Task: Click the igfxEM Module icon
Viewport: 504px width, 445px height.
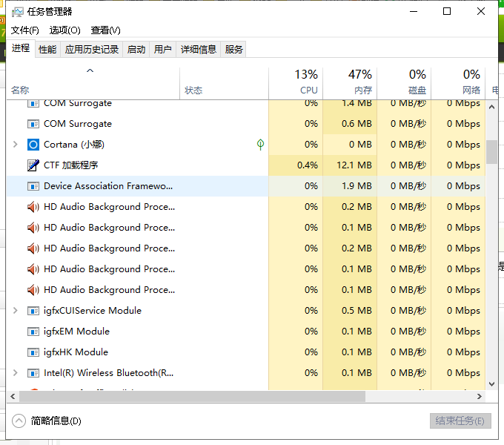Action: pos(33,332)
